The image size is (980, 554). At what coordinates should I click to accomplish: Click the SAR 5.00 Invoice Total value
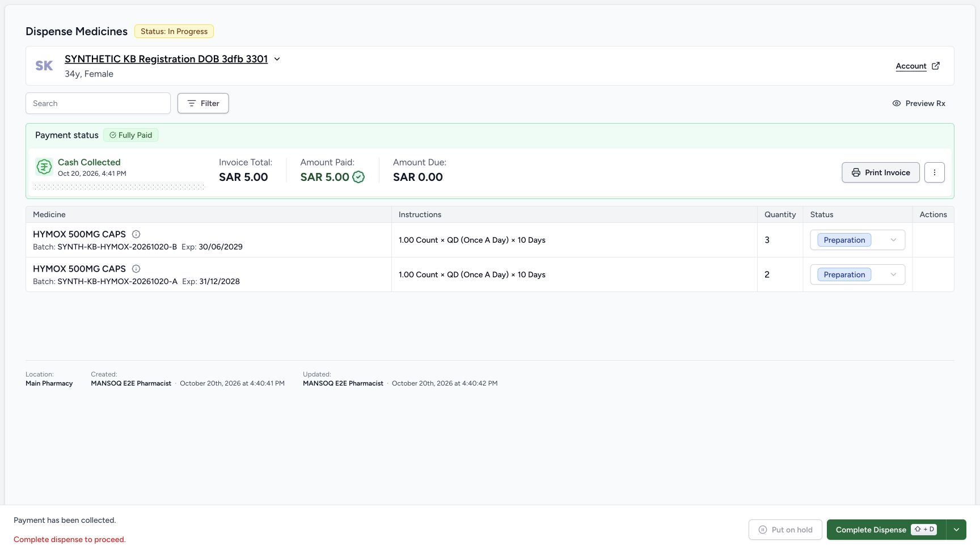click(x=243, y=177)
